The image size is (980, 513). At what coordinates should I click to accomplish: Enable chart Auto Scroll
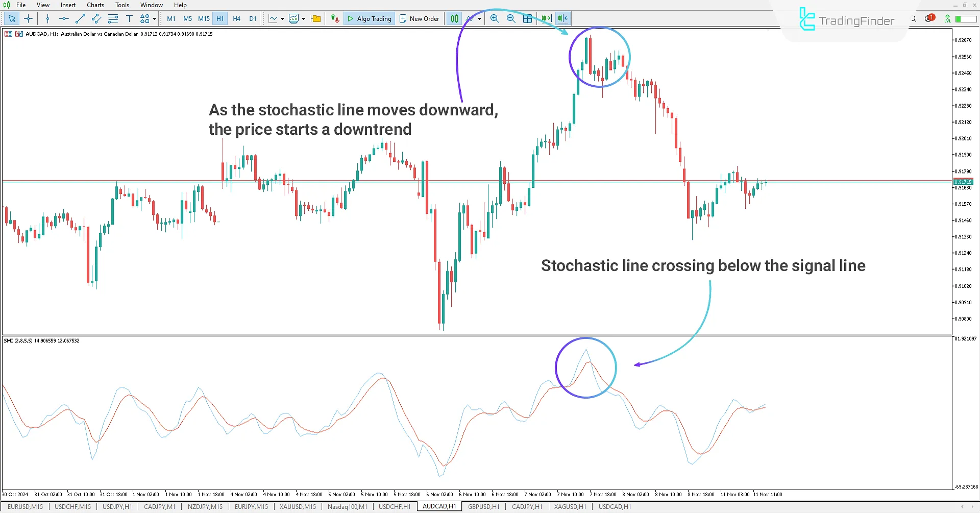pos(546,18)
